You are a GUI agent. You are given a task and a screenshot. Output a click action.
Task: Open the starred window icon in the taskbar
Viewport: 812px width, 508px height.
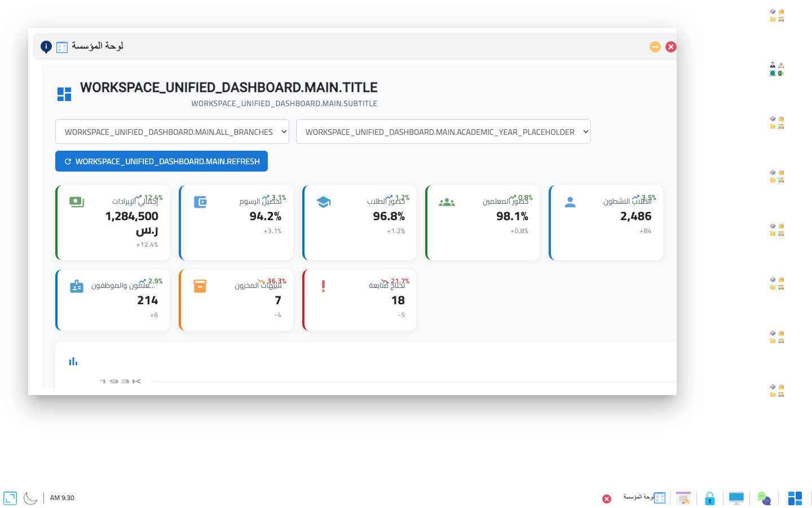683,498
